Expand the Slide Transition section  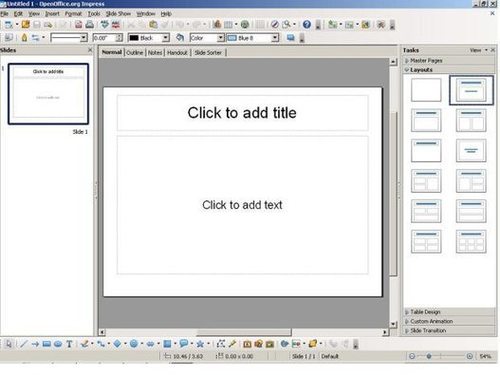(x=449, y=330)
